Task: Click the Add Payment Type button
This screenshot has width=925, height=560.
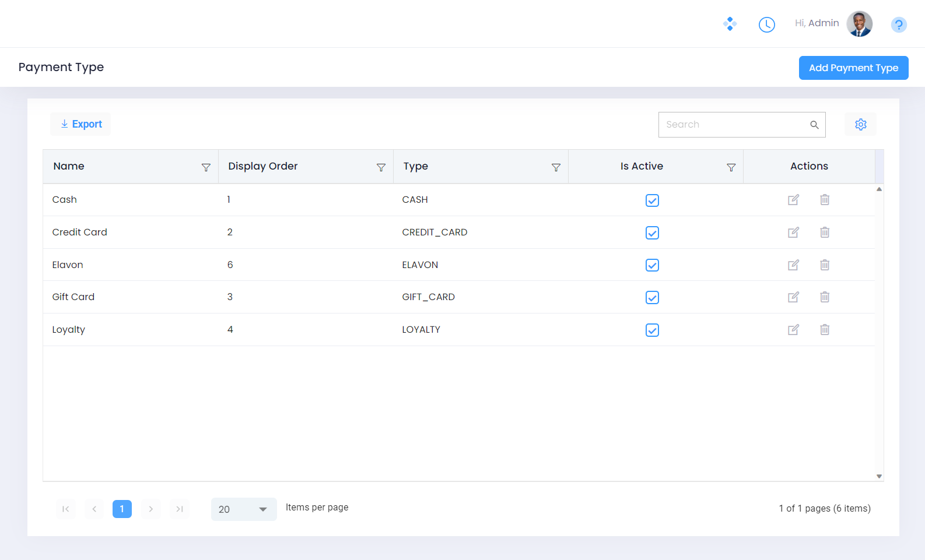Action: click(853, 68)
